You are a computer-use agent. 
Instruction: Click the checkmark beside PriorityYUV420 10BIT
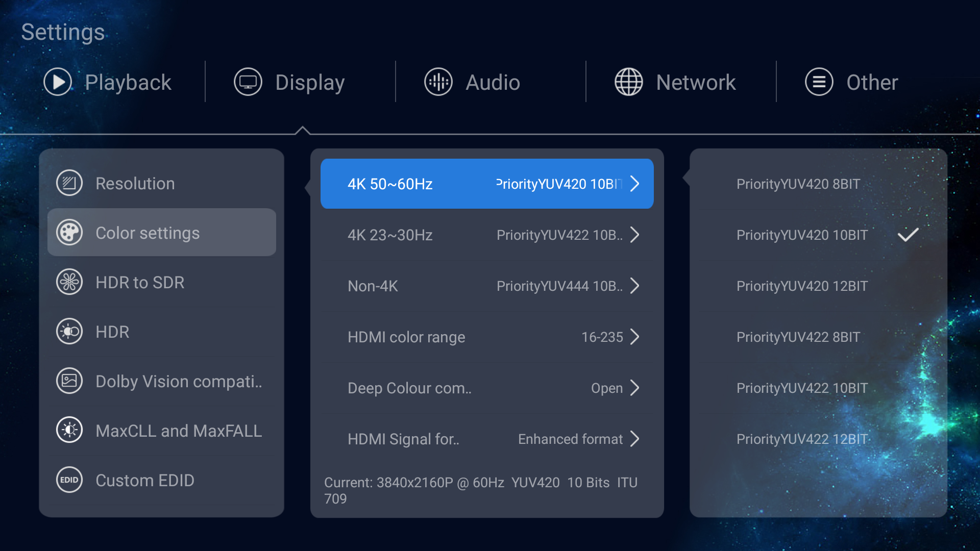pos(908,235)
